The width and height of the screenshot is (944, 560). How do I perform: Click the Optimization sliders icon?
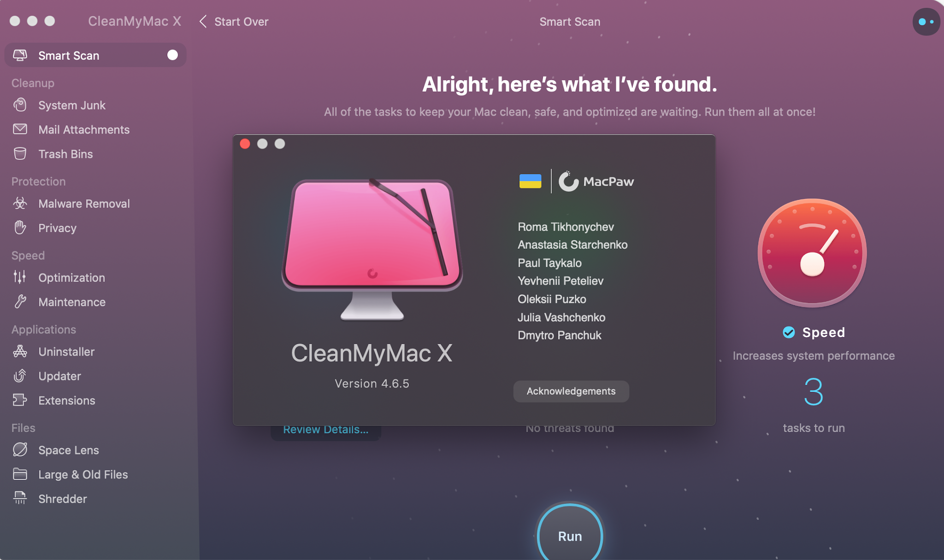tap(20, 277)
